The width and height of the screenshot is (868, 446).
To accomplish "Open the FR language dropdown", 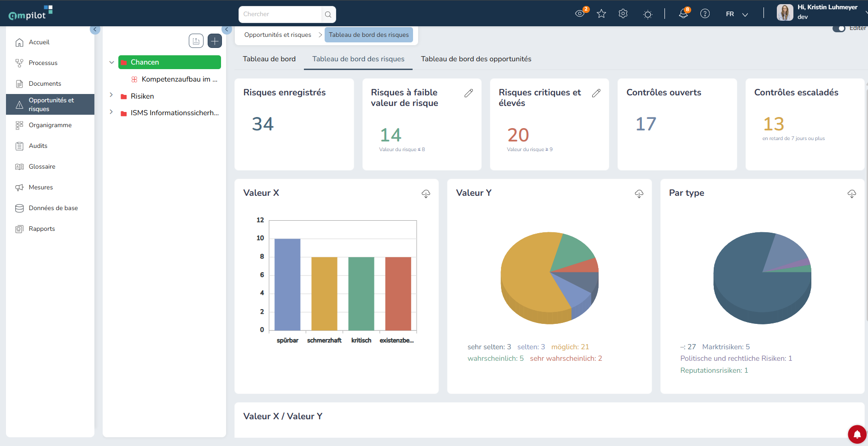I will pos(737,14).
